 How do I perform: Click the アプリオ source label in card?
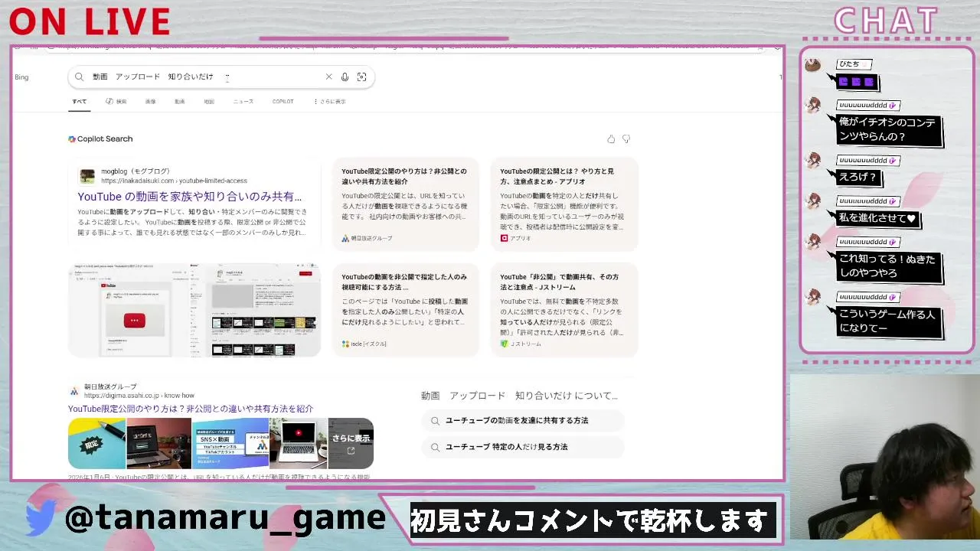(515, 239)
